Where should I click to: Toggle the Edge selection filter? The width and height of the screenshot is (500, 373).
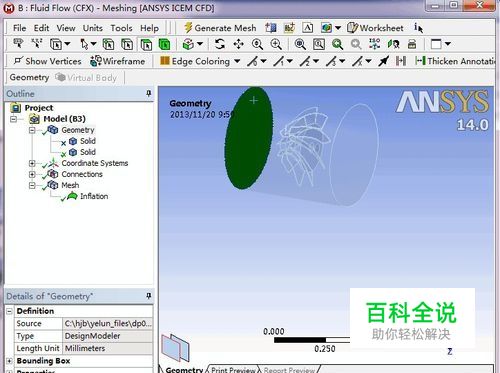[x=127, y=44]
